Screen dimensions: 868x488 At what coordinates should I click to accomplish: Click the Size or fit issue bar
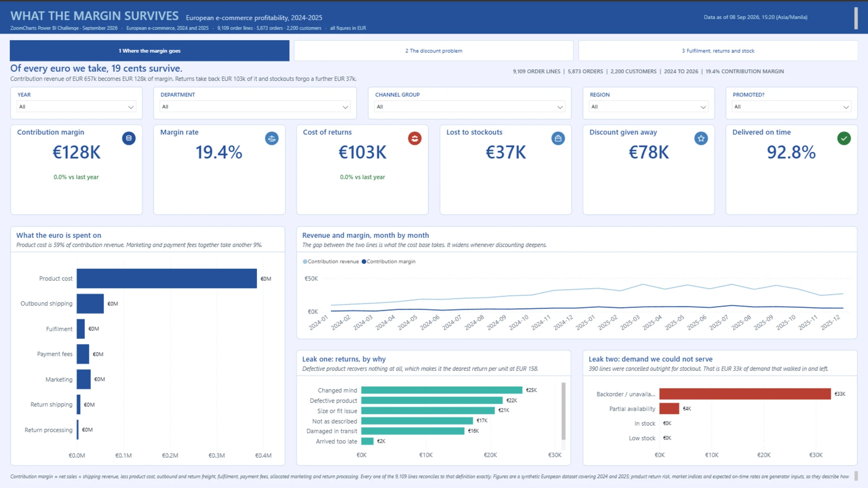click(x=428, y=411)
